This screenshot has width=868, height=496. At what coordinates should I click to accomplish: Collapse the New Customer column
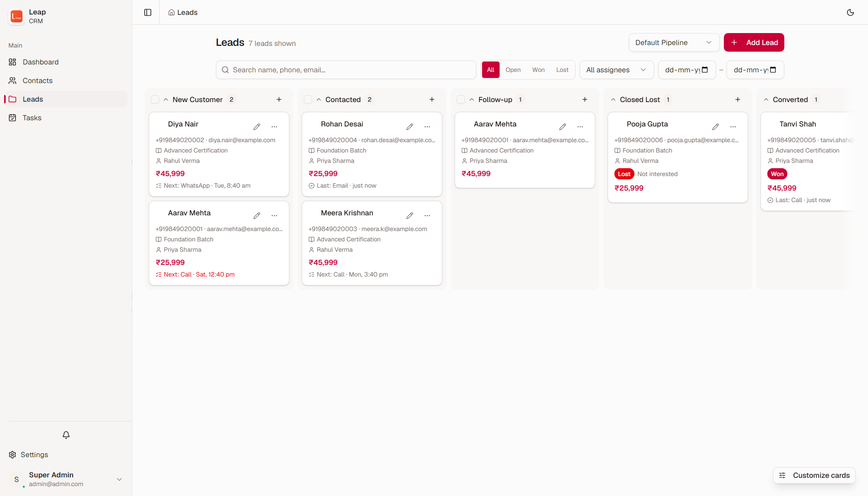[166, 100]
